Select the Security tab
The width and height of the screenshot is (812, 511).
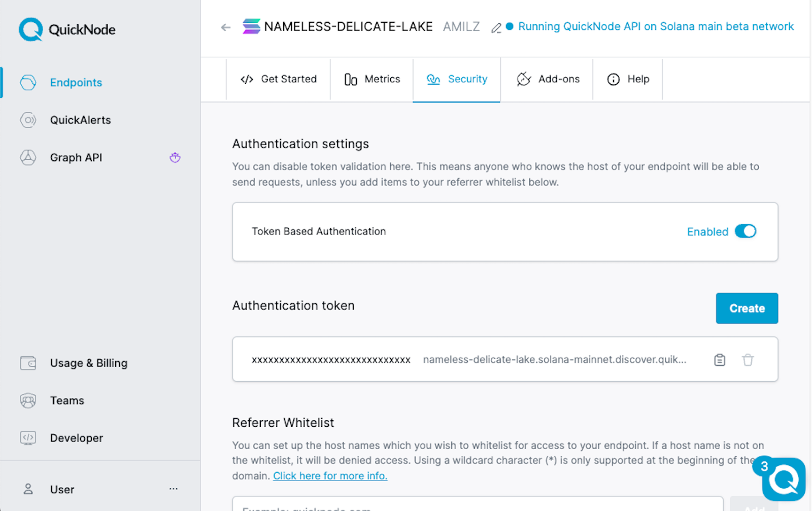[x=457, y=79]
